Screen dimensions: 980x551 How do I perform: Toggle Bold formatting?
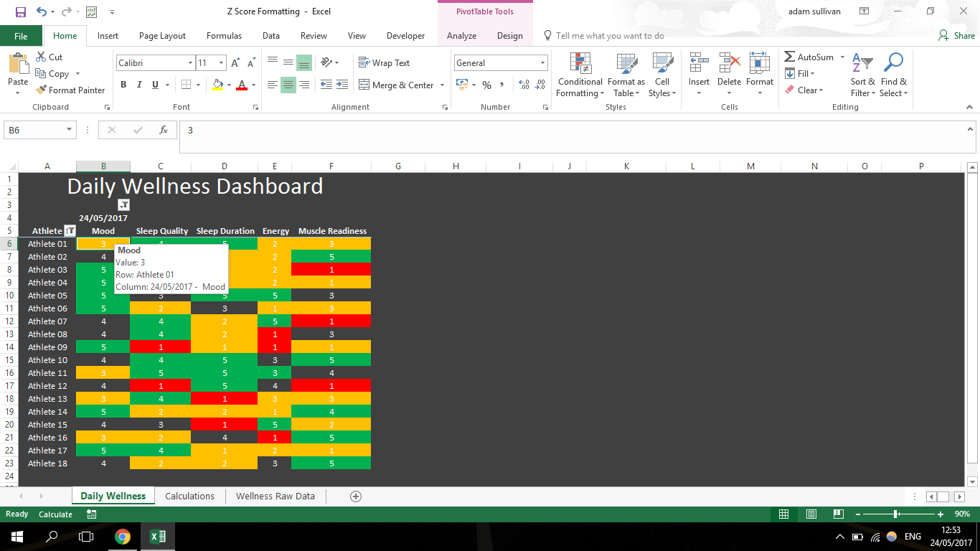tap(123, 85)
